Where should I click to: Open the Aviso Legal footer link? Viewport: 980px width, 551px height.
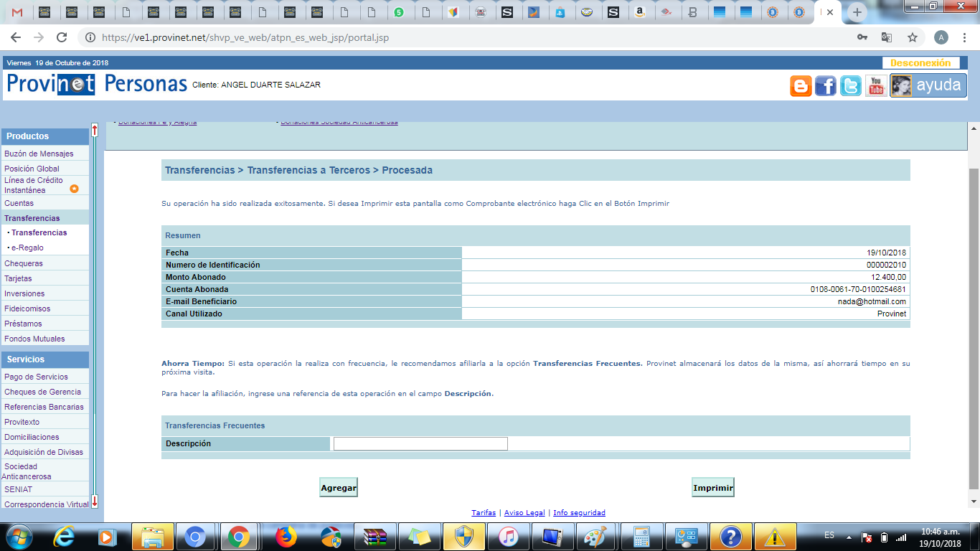[524, 513]
